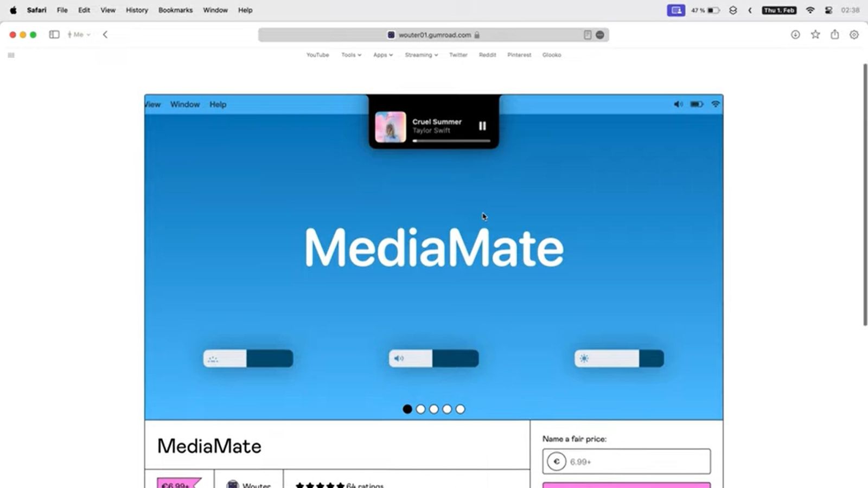Click the MediaMate product title
Viewport: 868px width, 488px height.
[x=209, y=446]
